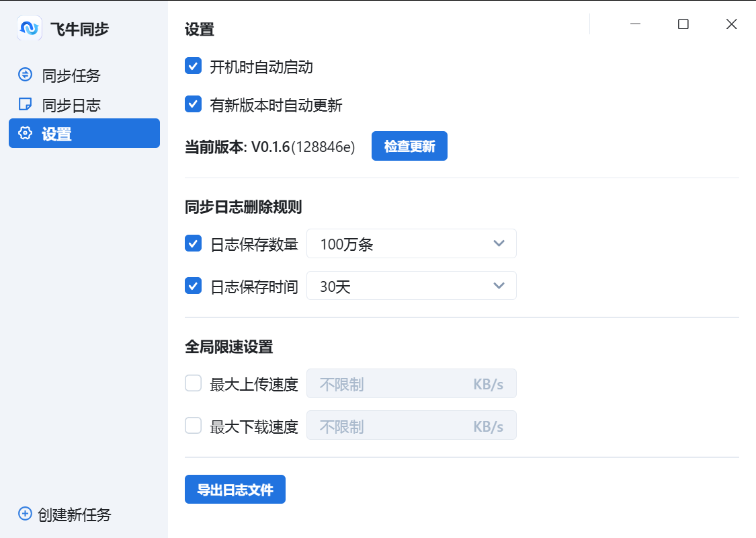Toggle the 日志保存数量 checkbox
This screenshot has width=756, height=538.
point(193,243)
